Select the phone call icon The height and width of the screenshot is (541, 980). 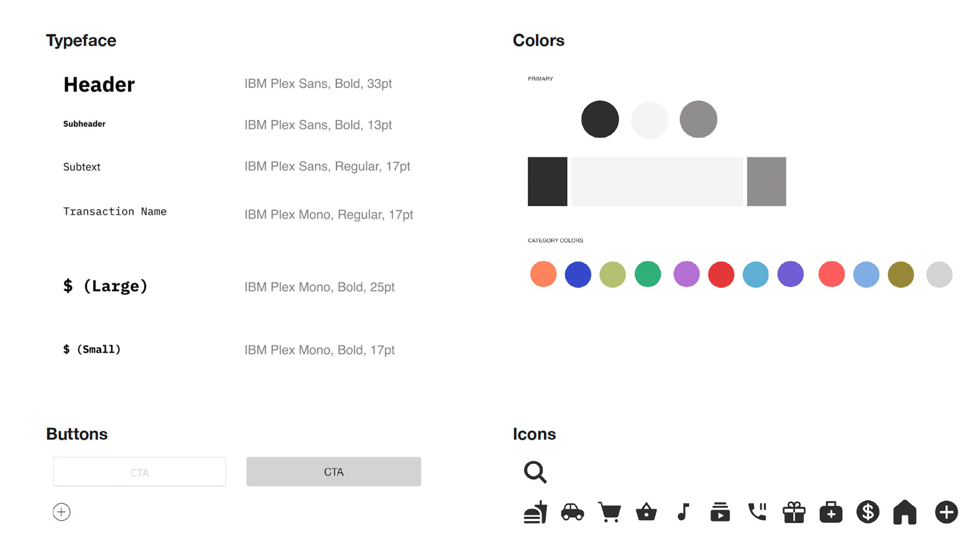tap(757, 512)
